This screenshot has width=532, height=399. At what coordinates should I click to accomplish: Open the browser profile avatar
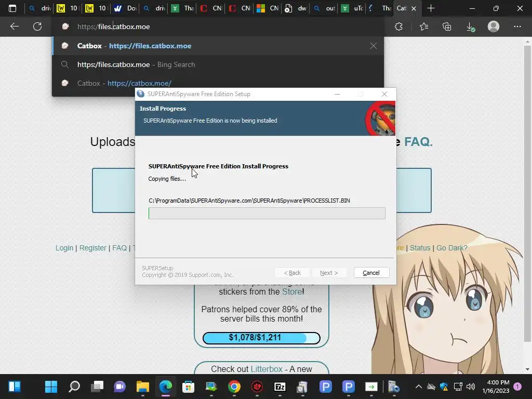pyautogui.click(x=494, y=26)
